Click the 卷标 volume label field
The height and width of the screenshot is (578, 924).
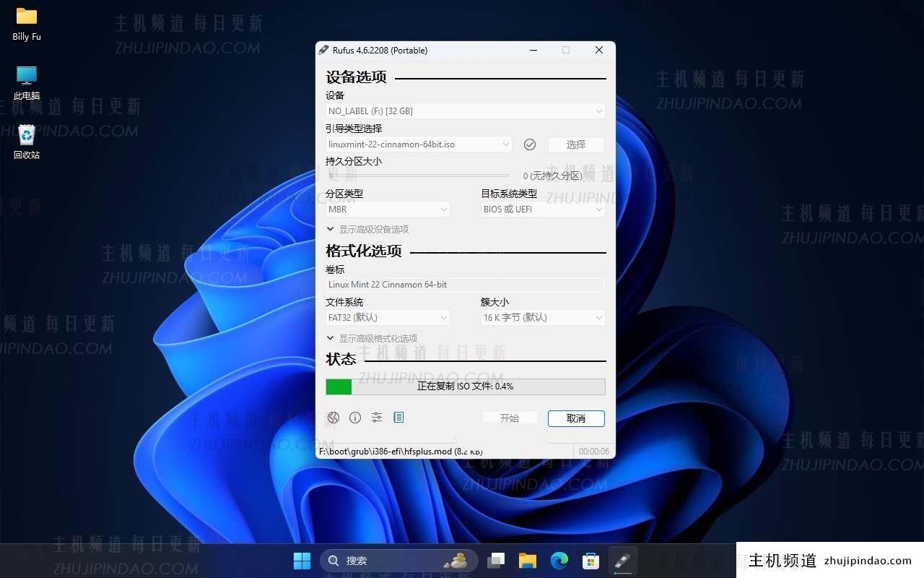click(465, 285)
